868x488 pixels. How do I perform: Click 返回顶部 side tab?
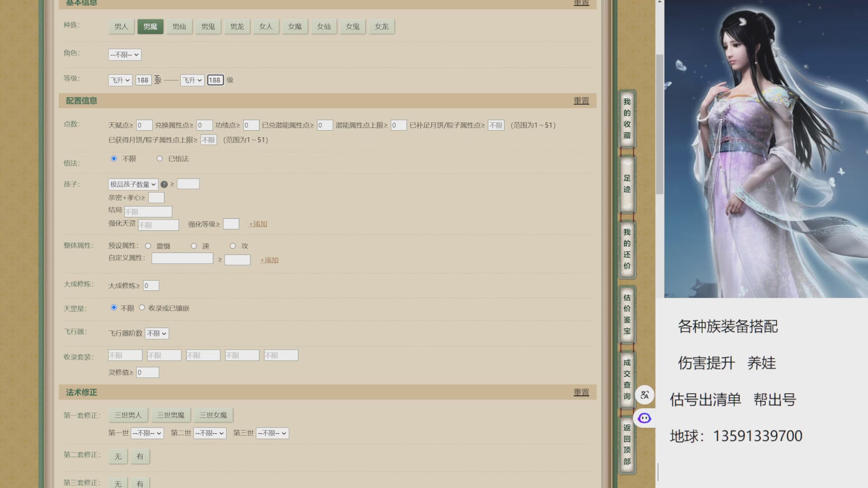(627, 445)
